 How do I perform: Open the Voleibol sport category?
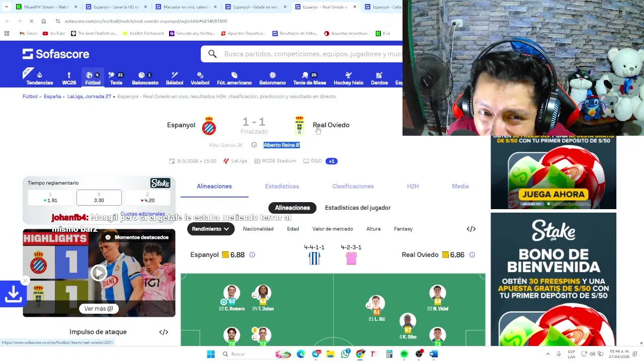[x=200, y=78]
